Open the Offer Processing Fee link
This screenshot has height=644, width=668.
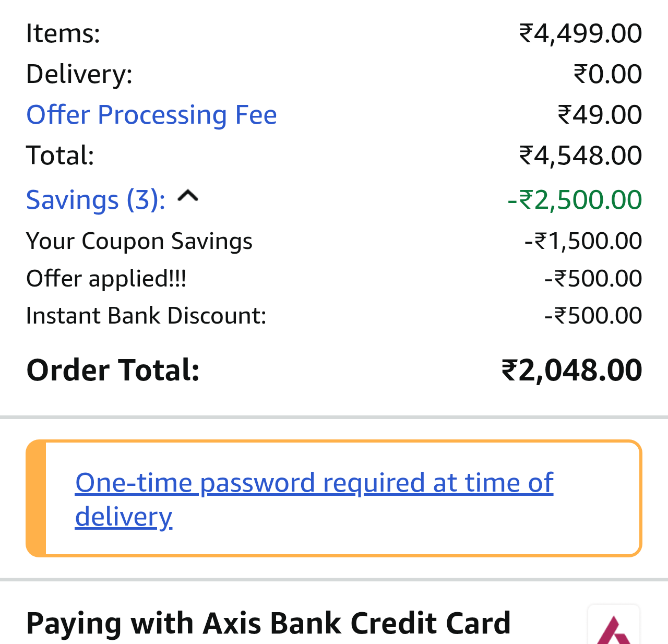pos(151,115)
